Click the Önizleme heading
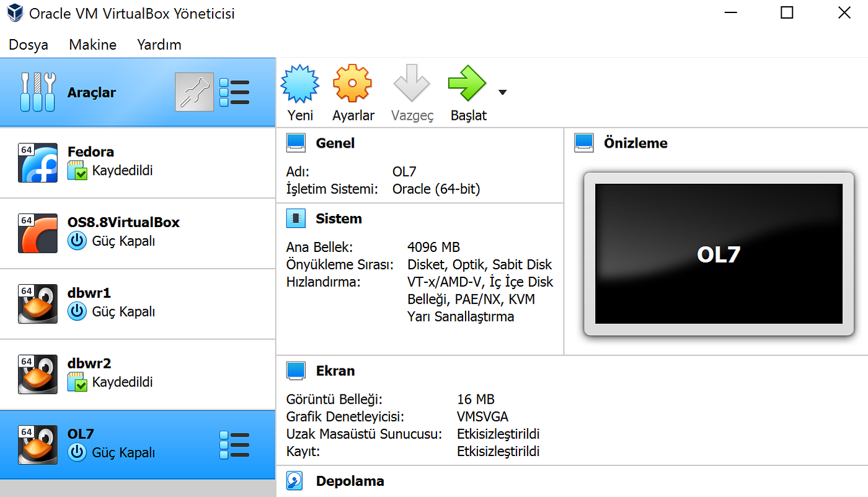This screenshot has height=497, width=868. [x=635, y=143]
